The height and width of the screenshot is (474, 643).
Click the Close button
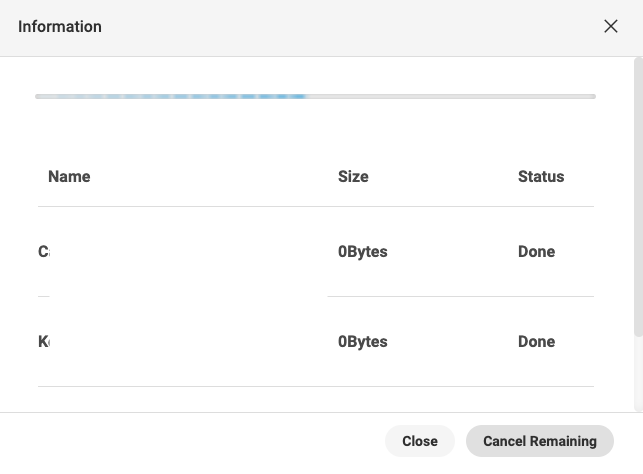420,441
